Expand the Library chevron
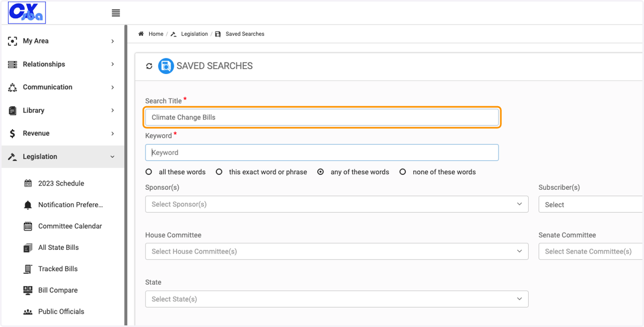The width and height of the screenshot is (644, 327). tap(113, 110)
